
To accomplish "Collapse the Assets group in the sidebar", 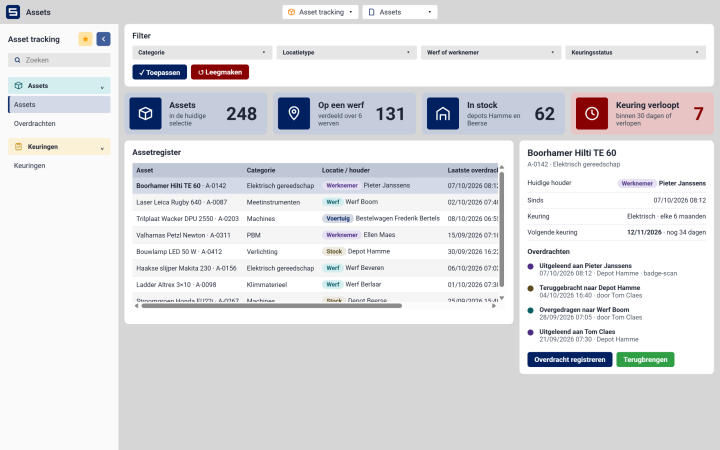I will coord(59,85).
